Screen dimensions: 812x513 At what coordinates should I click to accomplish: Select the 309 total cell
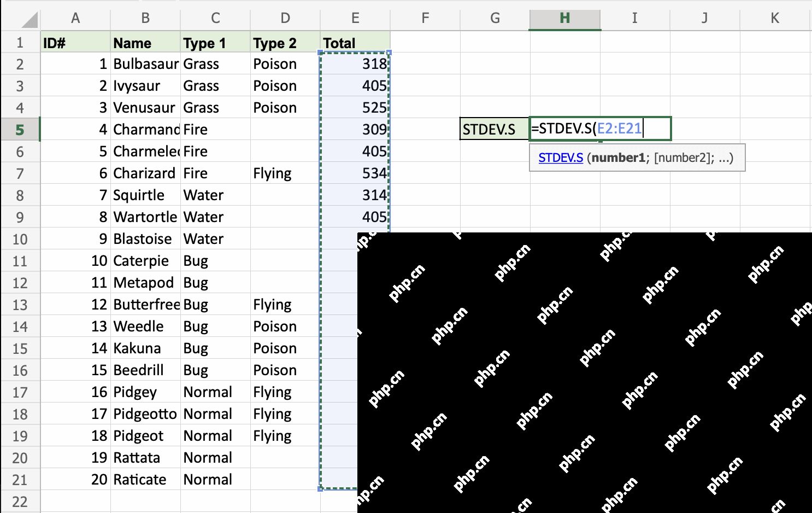[355, 130]
